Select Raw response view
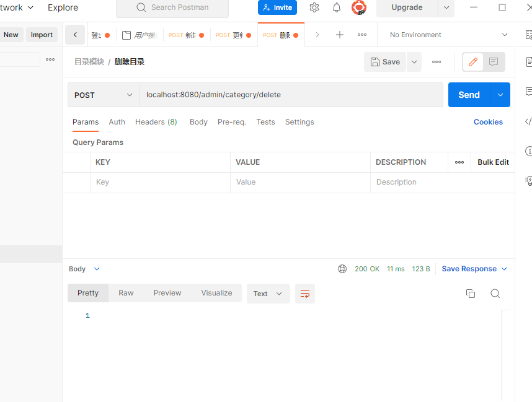The width and height of the screenshot is (532, 402). [126, 293]
